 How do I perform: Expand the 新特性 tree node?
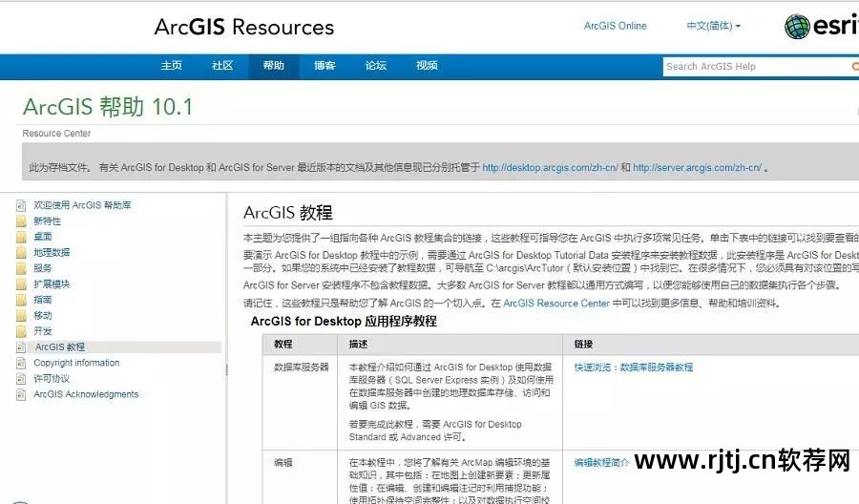click(x=47, y=221)
